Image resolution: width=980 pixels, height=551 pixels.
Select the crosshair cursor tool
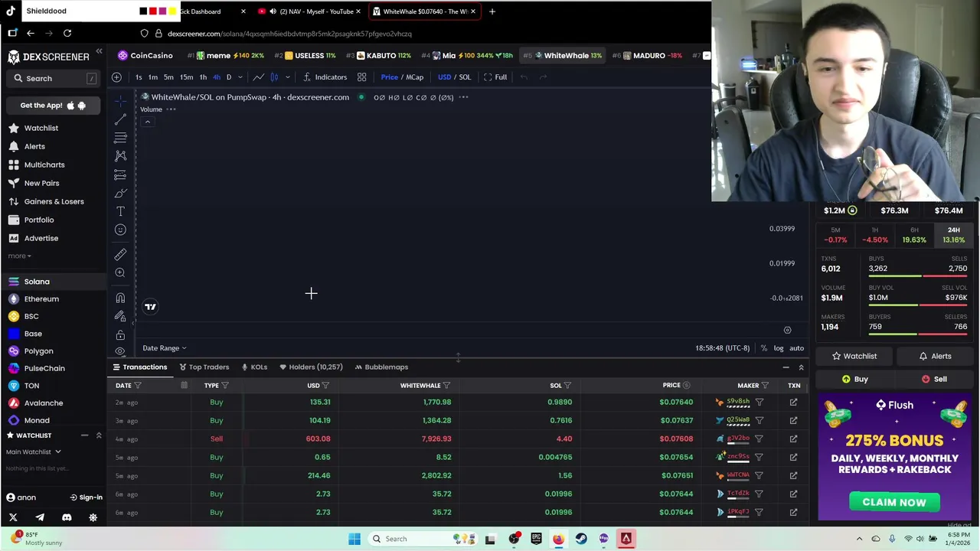tap(120, 101)
